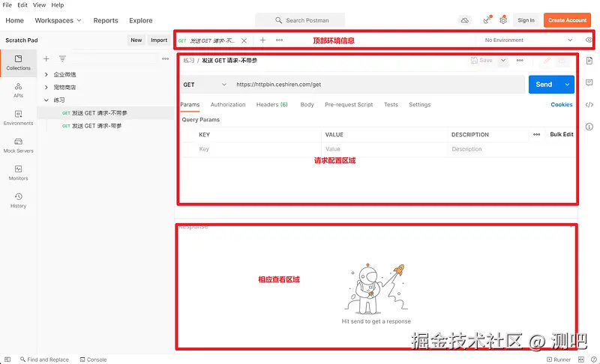The height and width of the screenshot is (364, 600).
Task: Switch to the Body tab
Action: click(x=307, y=105)
